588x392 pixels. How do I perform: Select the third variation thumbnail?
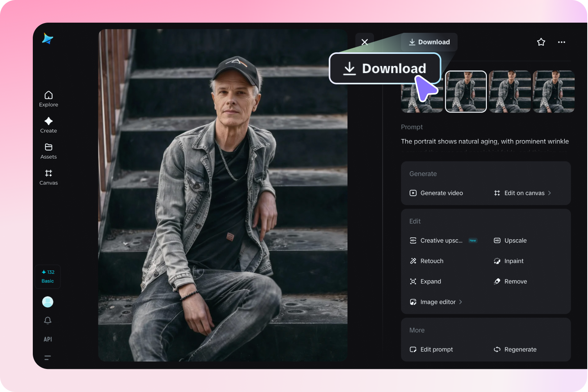point(510,91)
